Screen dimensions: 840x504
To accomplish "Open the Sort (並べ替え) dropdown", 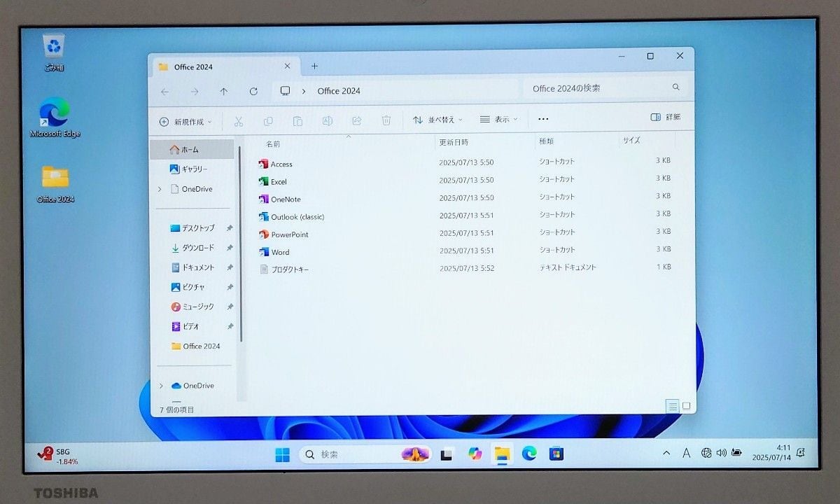I will coord(437,120).
